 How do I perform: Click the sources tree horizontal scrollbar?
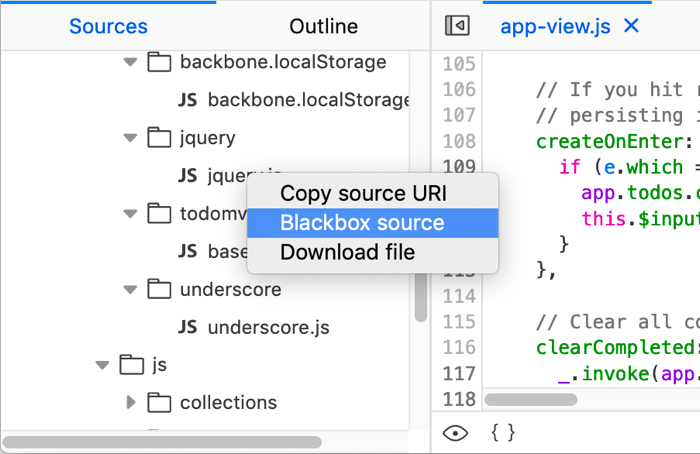(x=162, y=442)
